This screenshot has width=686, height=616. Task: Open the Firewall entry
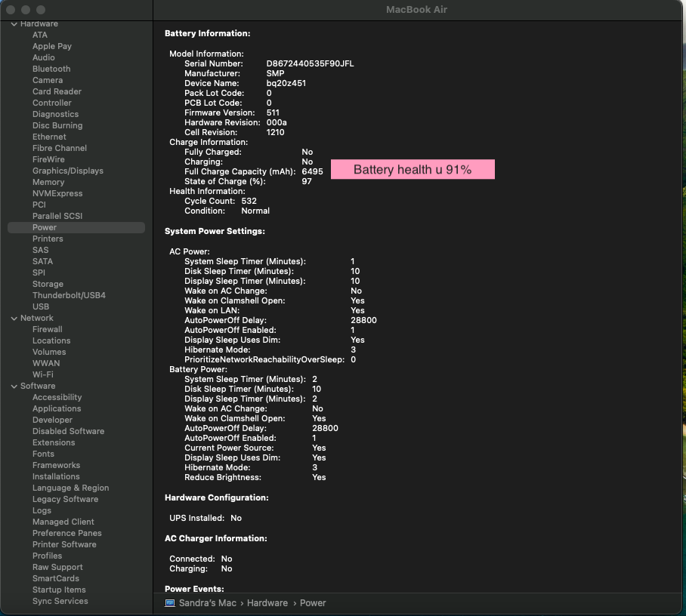coord(48,330)
